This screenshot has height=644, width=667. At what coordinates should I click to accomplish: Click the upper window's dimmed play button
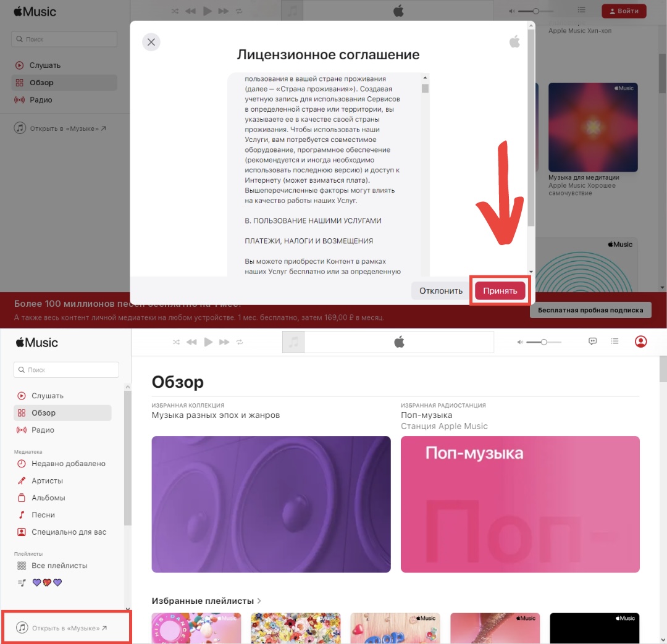207,11
